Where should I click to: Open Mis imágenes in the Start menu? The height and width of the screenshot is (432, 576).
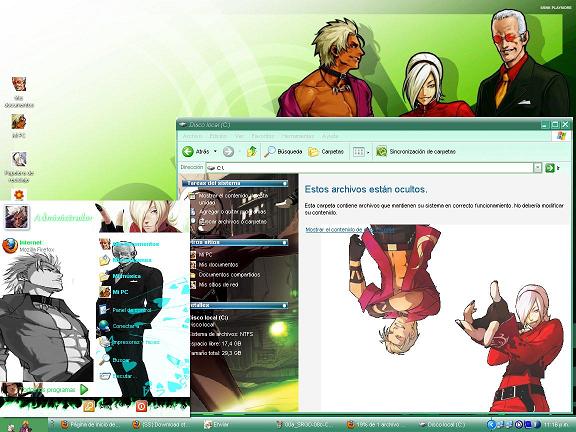click(126, 260)
